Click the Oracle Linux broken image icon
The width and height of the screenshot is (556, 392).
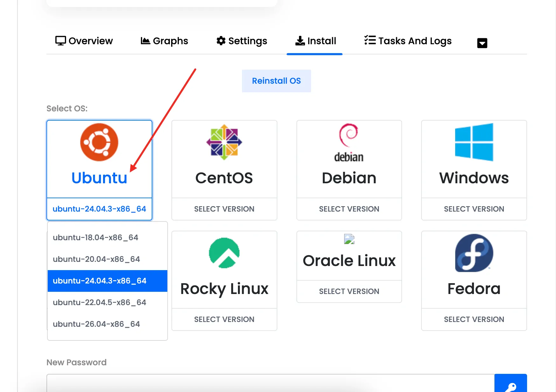(349, 239)
